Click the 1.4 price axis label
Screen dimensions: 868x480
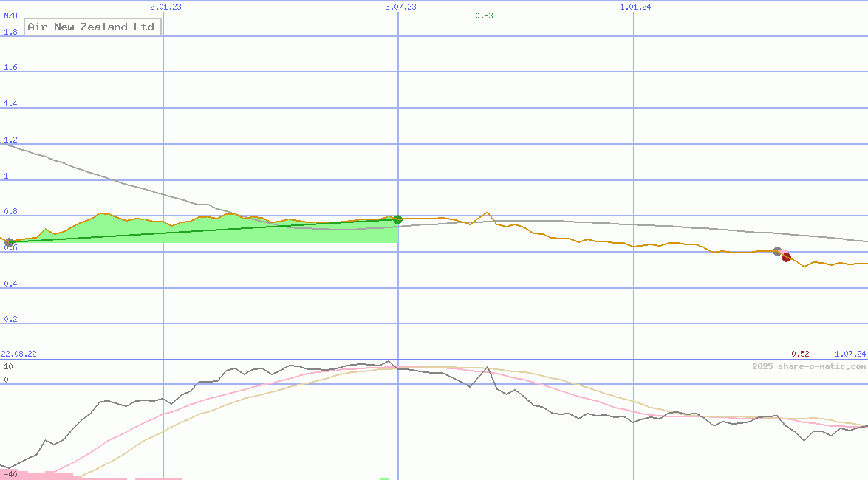[x=10, y=103]
